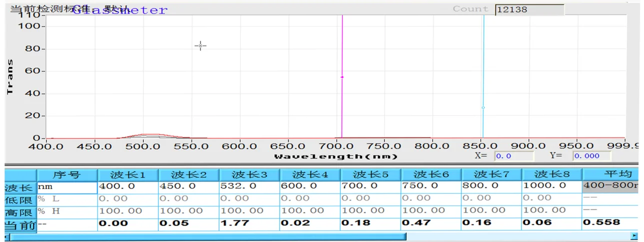644x242 pixels.
Task: Select the magenta vertical cursor line on the graph
Action: [x=342, y=76]
